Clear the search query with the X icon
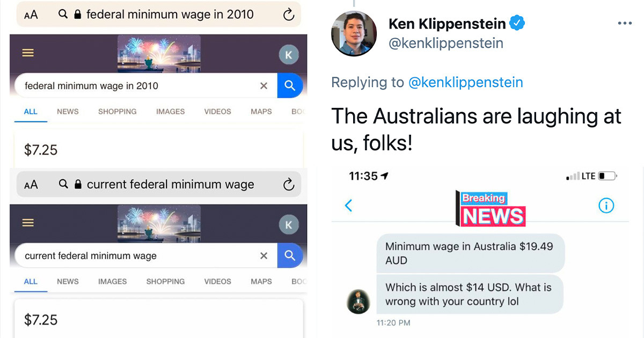The height and width of the screenshot is (338, 644). pyautogui.click(x=264, y=86)
